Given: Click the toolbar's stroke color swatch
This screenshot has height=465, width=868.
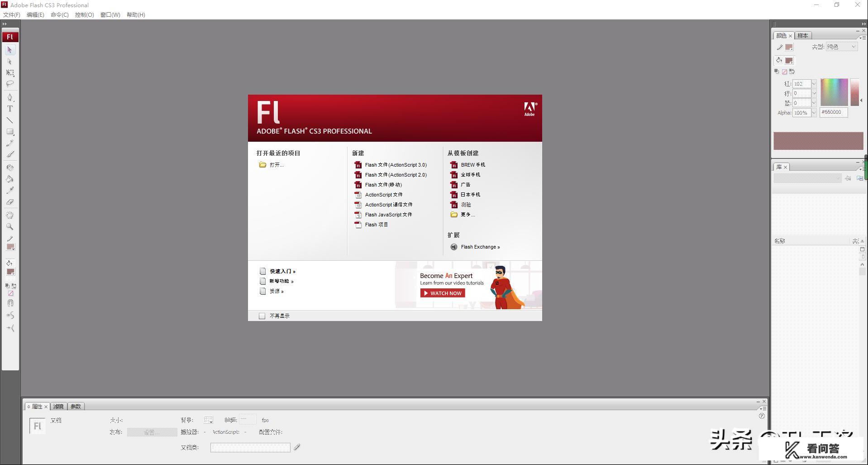Looking at the screenshot, I should click(10, 247).
